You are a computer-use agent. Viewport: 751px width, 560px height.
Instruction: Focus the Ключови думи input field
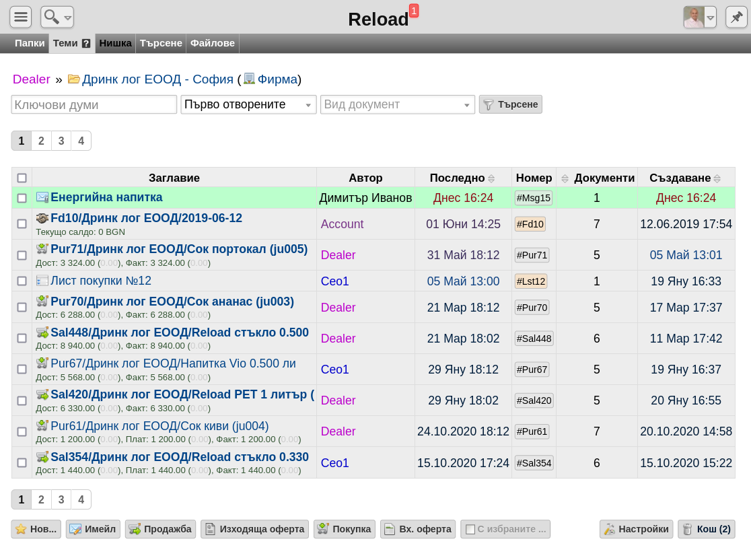94,104
